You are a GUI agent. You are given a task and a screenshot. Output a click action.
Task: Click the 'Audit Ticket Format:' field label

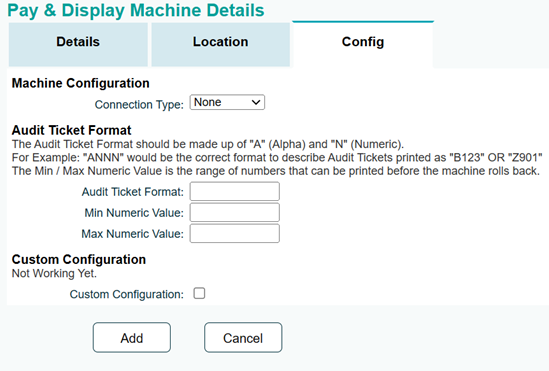pos(133,192)
